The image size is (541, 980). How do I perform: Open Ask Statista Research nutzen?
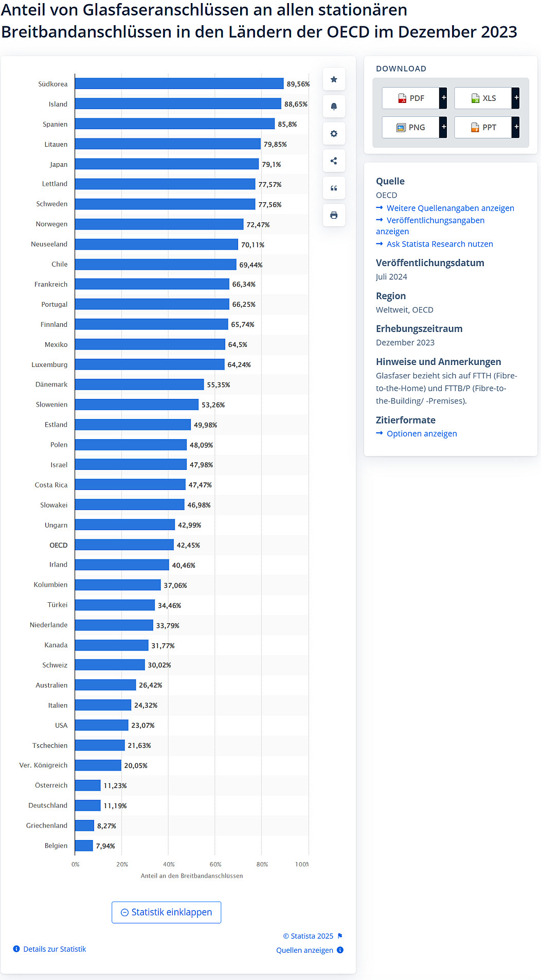click(x=439, y=244)
